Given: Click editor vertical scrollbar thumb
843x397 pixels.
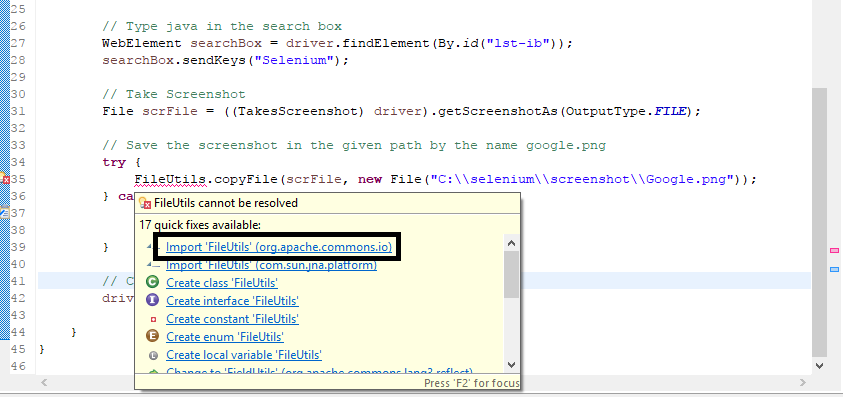Looking at the screenshot, I should coord(819,222).
